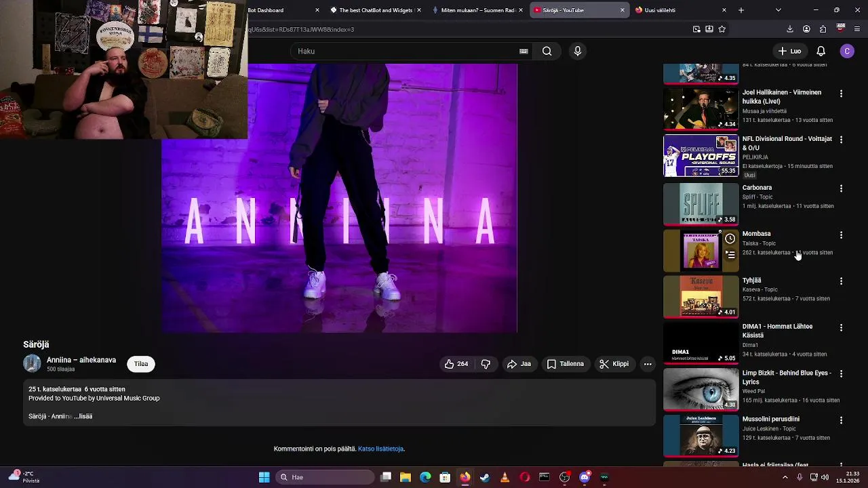Open options for Limp Bizkit video
Viewport: 868px width, 488px height.
coord(841,374)
